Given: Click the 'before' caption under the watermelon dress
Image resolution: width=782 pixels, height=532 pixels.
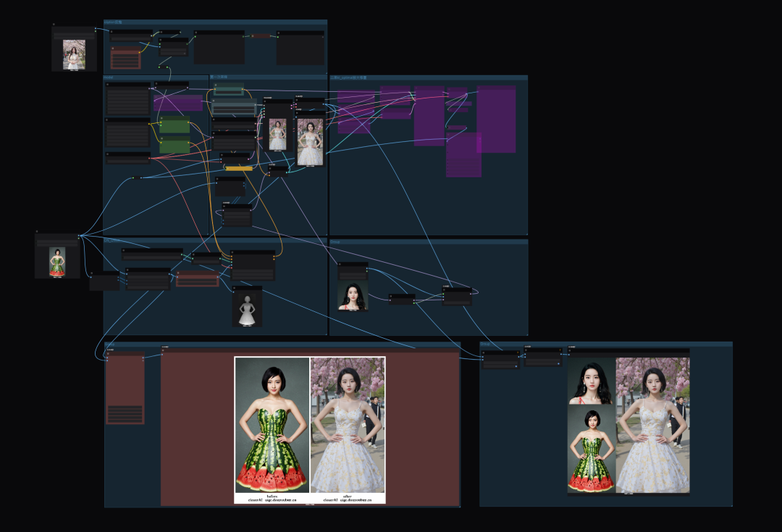Looking at the screenshot, I should [272, 496].
